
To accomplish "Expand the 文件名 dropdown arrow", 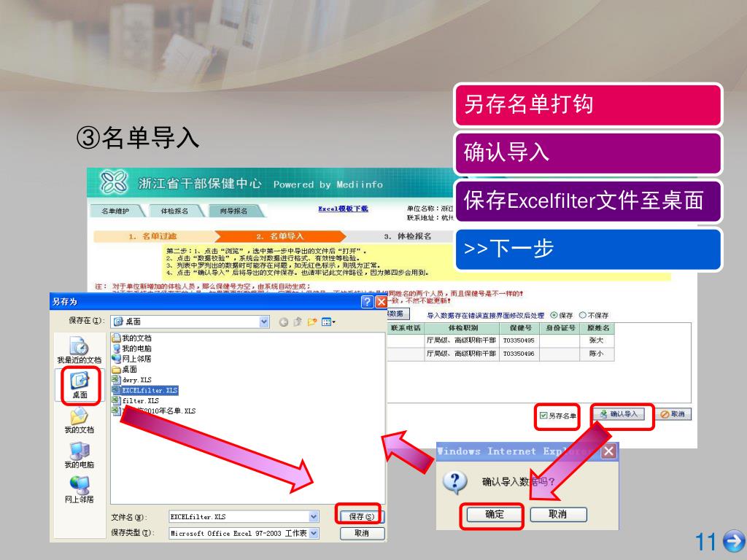I will coord(314,516).
